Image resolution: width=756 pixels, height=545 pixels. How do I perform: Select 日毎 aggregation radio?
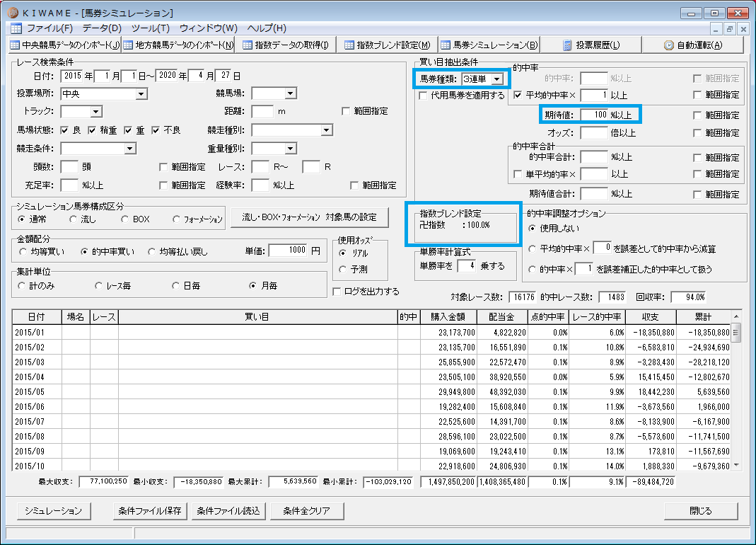(176, 286)
